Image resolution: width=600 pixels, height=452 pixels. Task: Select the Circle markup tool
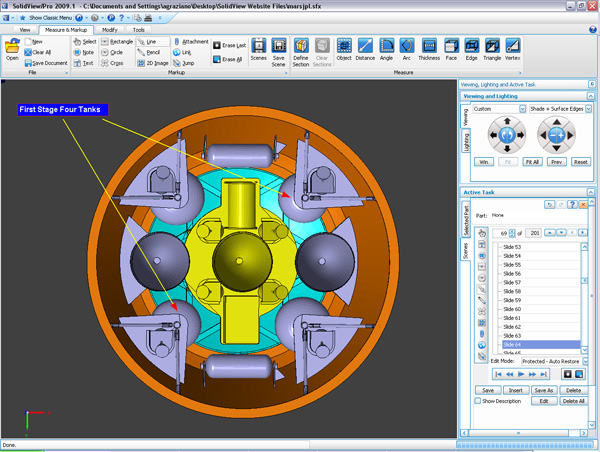coord(112,52)
